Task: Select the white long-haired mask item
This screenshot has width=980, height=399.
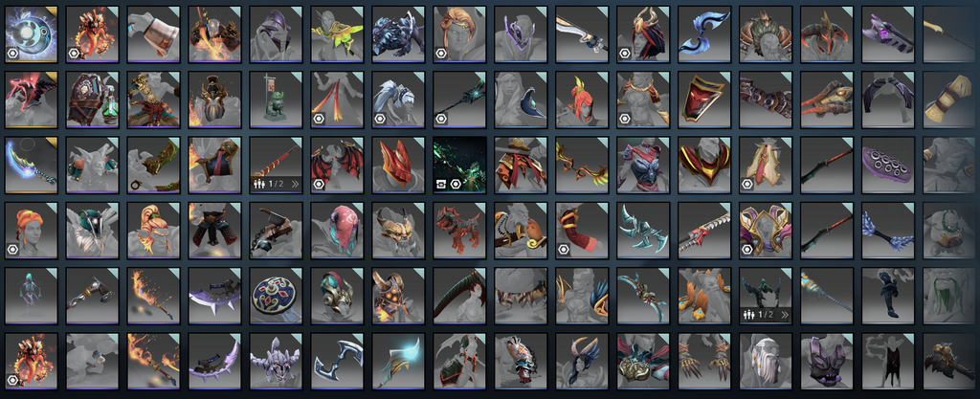Action: coord(767,361)
